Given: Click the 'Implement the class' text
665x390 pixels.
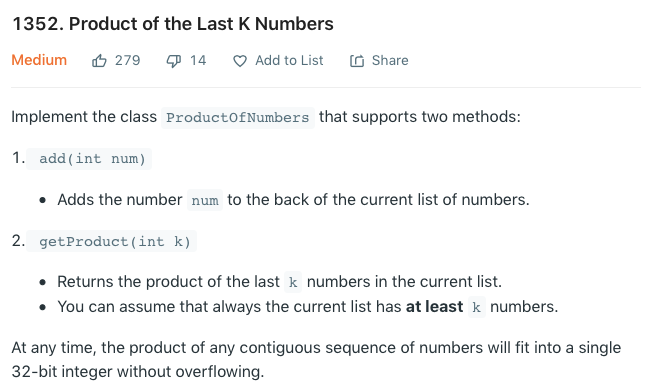Looking at the screenshot, I should point(84,117).
